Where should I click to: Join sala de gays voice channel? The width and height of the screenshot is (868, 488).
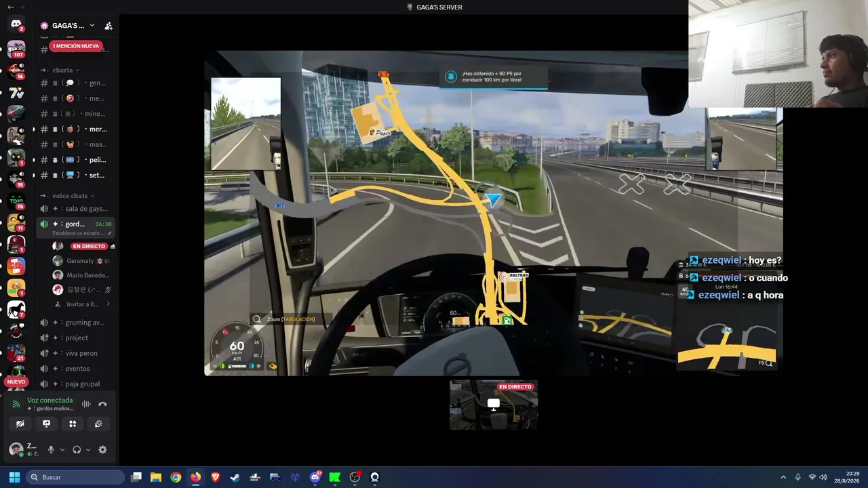(x=77, y=209)
